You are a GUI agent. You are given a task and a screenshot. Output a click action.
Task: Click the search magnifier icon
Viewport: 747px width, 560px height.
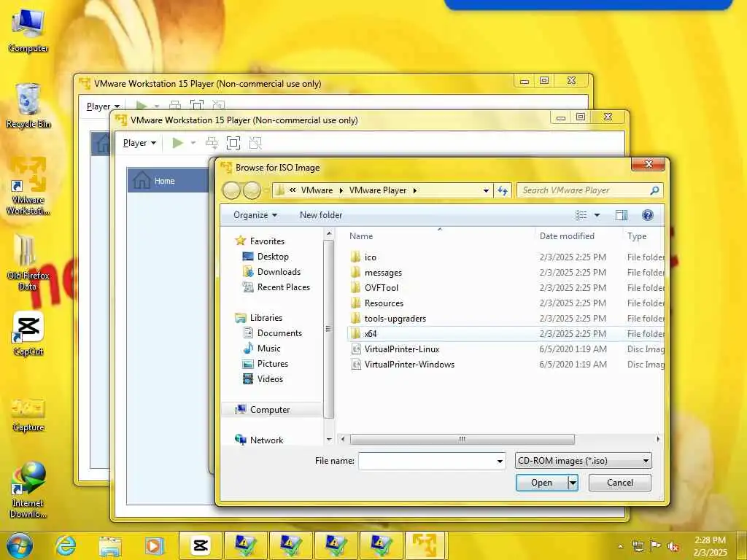654,190
